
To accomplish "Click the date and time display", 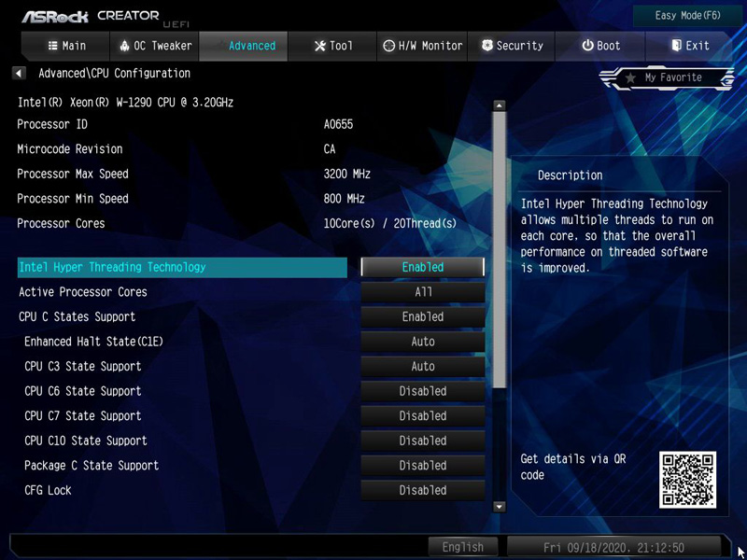I will [x=614, y=547].
